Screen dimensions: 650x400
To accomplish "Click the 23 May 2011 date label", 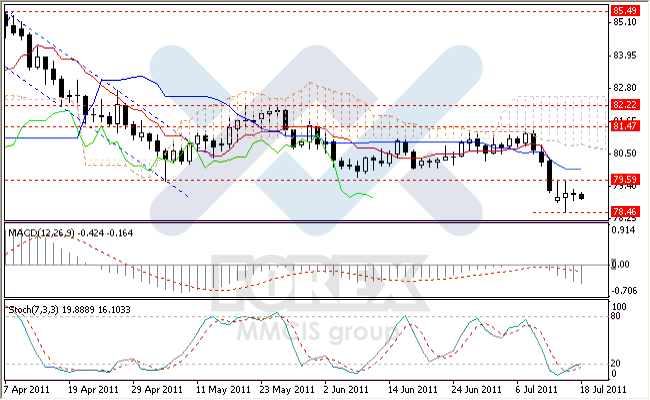I will 287,390.
